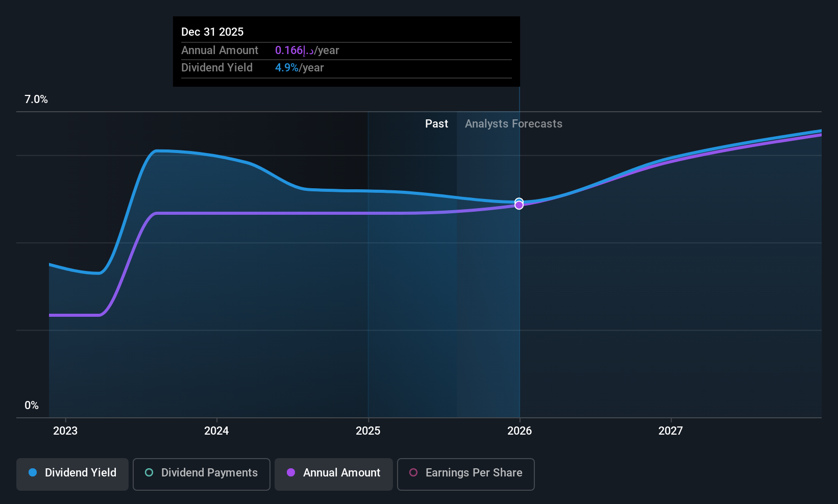The width and height of the screenshot is (838, 504).
Task: Toggle the Annual Amount series
Action: pyautogui.click(x=334, y=474)
